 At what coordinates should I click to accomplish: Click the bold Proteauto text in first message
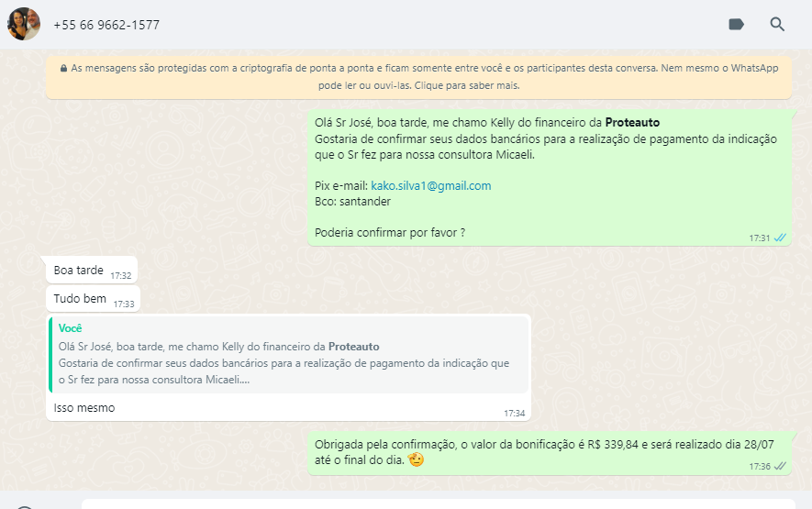632,123
